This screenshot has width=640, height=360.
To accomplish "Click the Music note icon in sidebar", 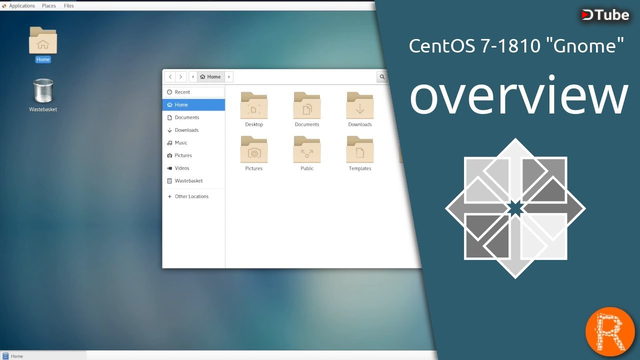I will (x=169, y=143).
